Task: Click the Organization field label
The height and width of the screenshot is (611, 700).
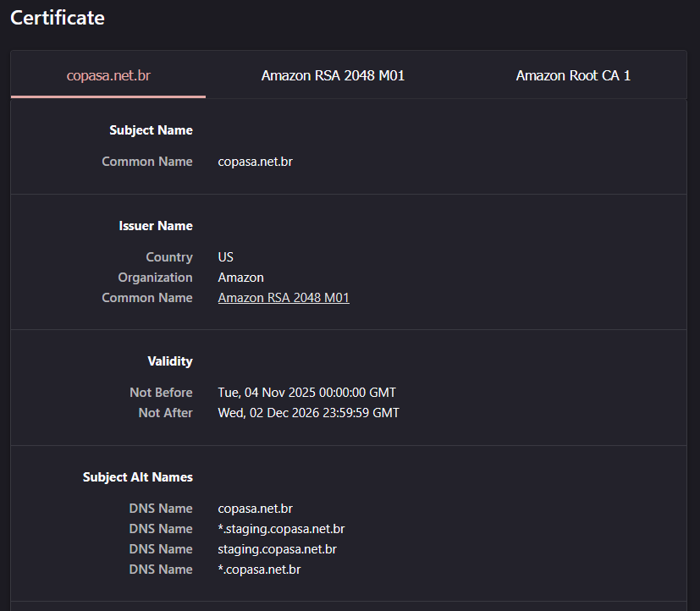Action: tap(155, 278)
